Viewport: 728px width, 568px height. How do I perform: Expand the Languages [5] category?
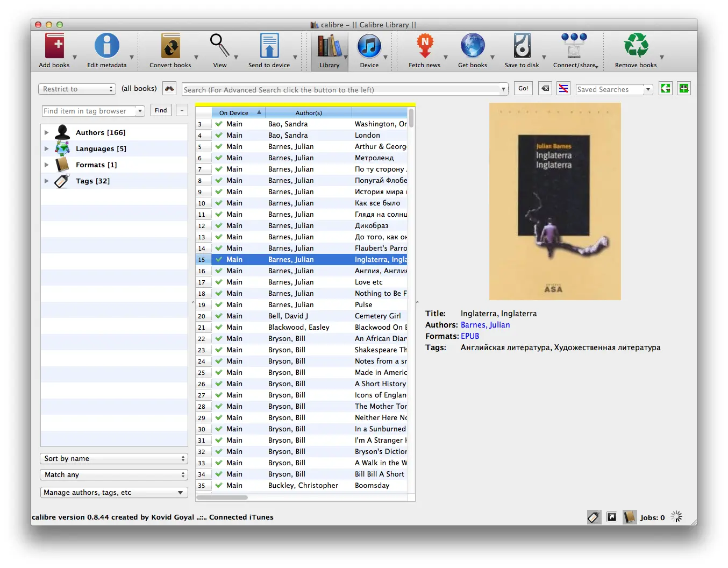46,148
